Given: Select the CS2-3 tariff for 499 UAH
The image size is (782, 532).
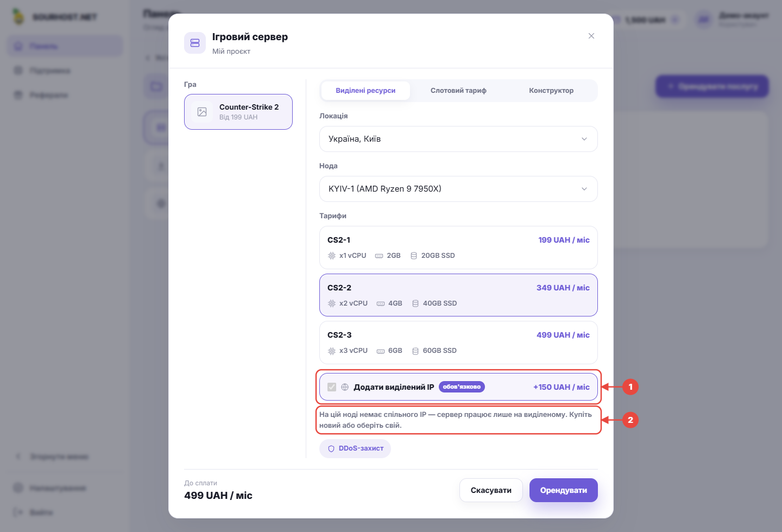Looking at the screenshot, I should (x=458, y=343).
